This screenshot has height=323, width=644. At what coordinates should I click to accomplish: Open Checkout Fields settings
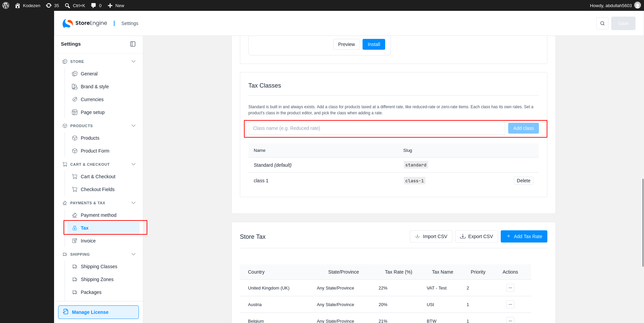[x=103, y=189]
